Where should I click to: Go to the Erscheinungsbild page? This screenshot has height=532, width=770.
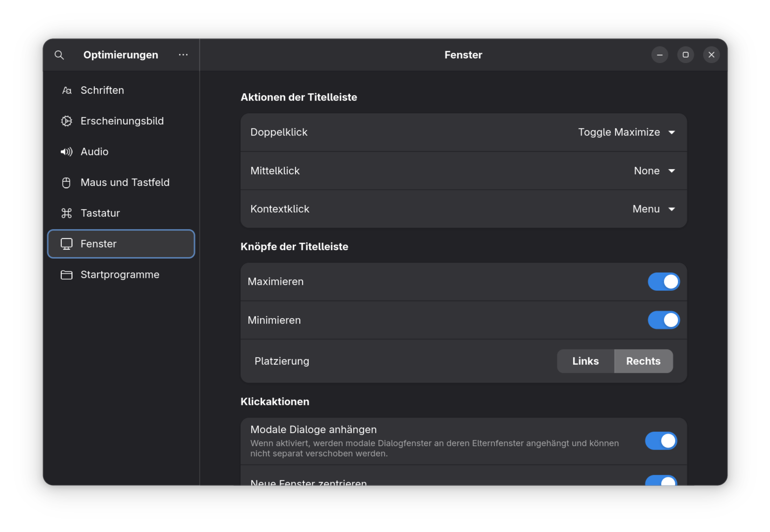122,121
